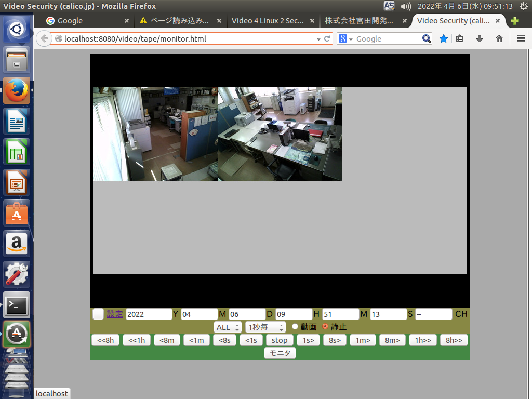Open Amazon launcher icon

tap(17, 244)
